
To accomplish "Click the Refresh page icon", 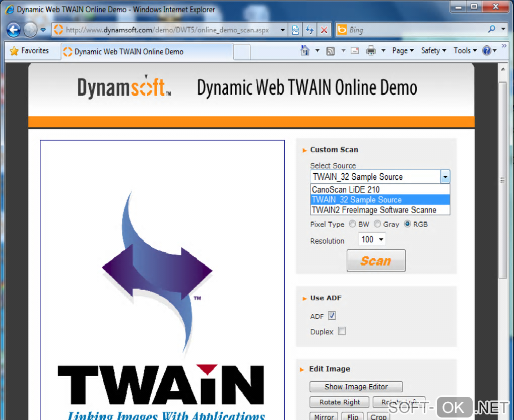I will coord(309,30).
